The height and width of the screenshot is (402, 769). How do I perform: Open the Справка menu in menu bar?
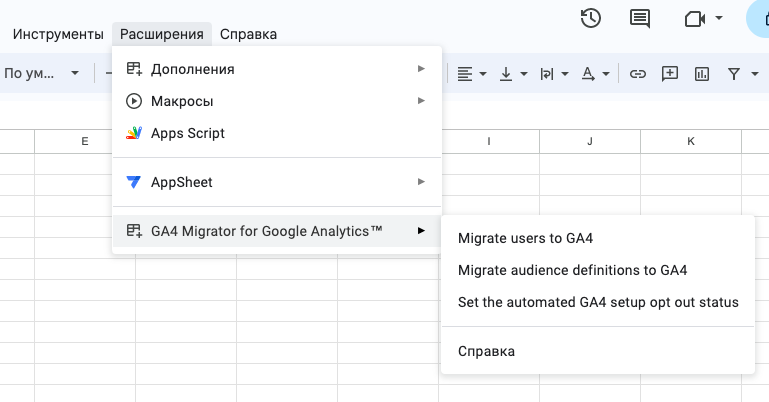(248, 34)
